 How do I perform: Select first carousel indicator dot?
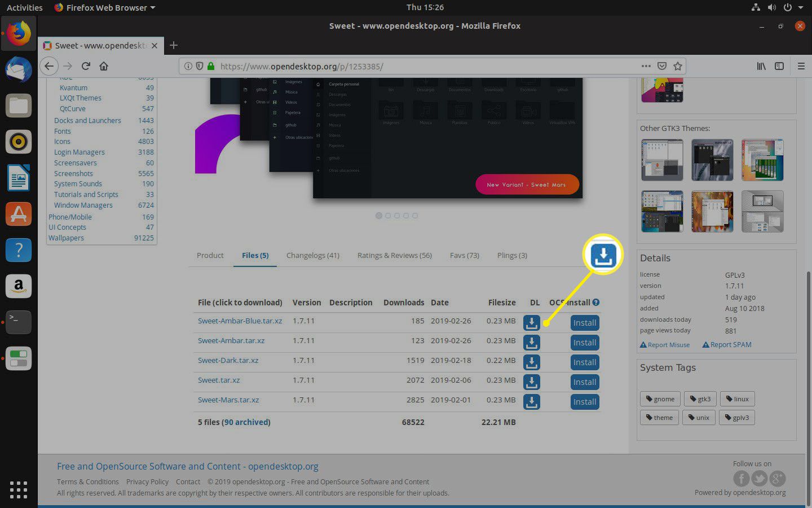tap(379, 216)
